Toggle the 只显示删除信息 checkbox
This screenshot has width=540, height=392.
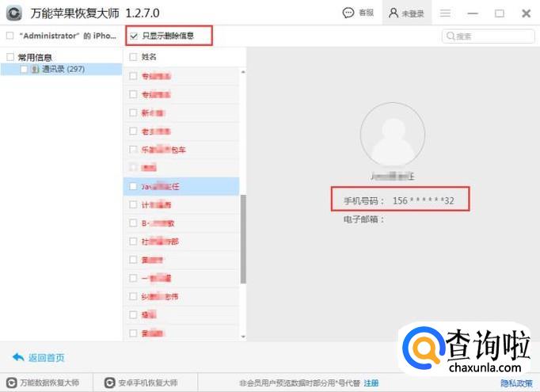pos(134,36)
